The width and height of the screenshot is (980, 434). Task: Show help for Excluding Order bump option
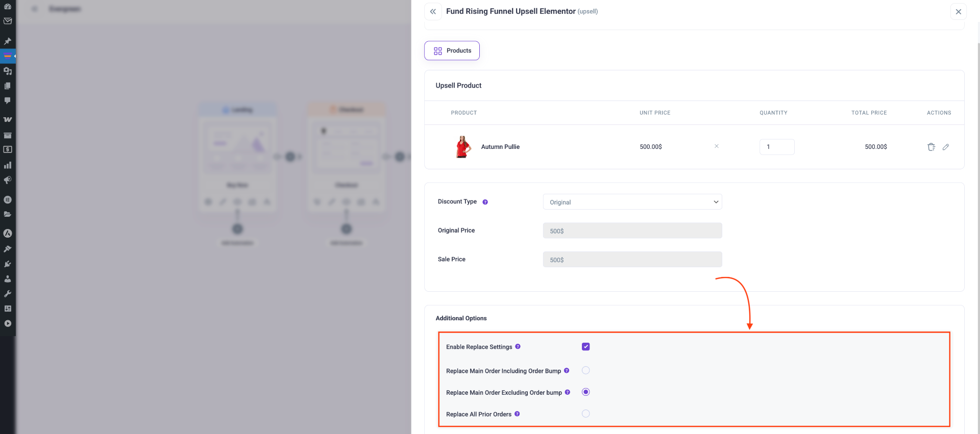pyautogui.click(x=568, y=392)
